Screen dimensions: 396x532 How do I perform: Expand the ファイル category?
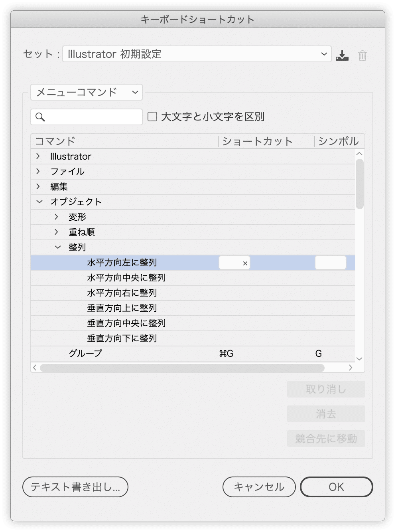click(38, 172)
